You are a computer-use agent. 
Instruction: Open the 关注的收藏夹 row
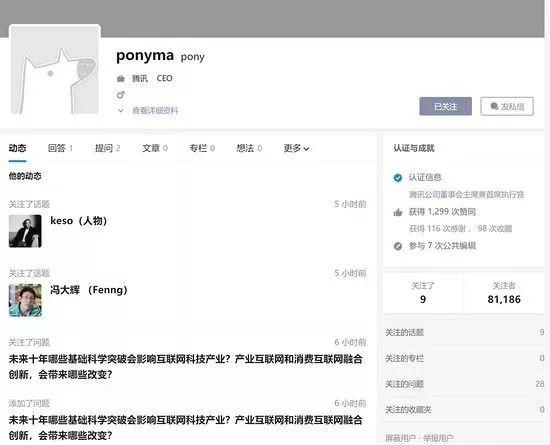point(464,410)
